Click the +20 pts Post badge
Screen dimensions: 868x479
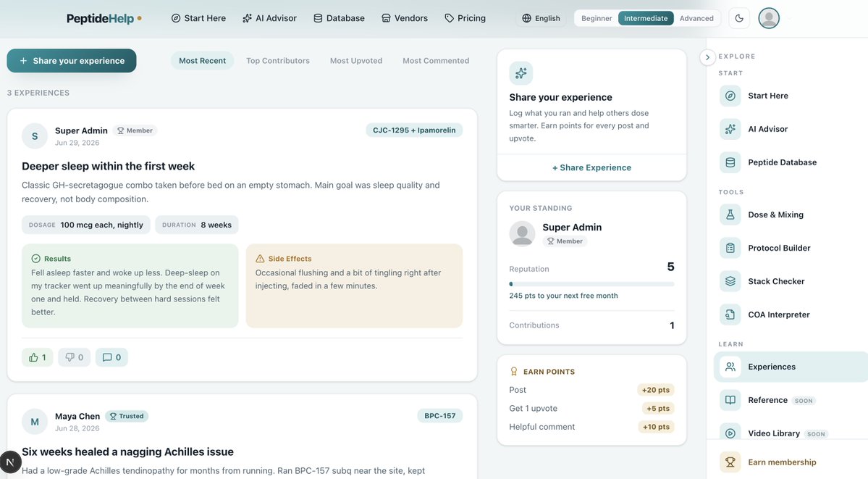(655, 390)
